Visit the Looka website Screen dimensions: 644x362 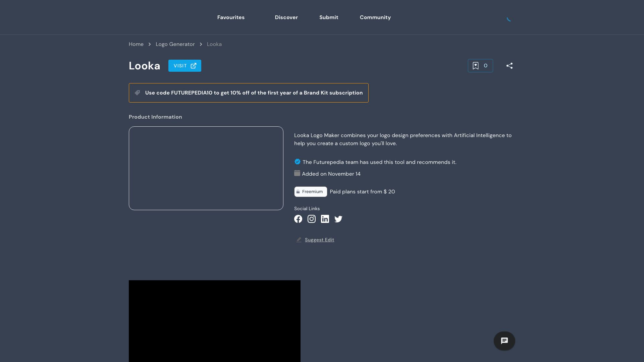(x=184, y=66)
